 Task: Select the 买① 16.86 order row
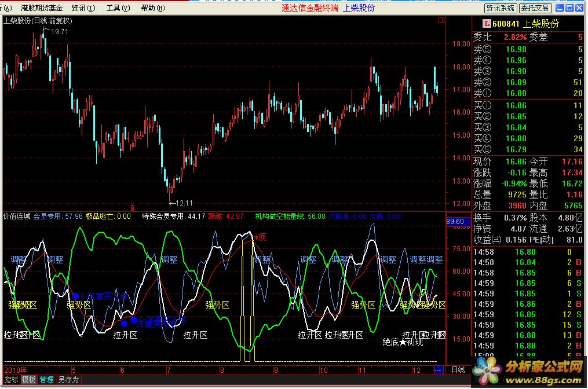tap(528, 105)
